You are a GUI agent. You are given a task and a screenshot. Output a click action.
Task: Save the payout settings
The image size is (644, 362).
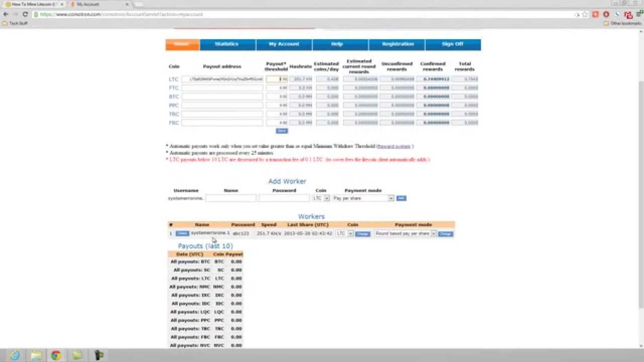point(282,131)
